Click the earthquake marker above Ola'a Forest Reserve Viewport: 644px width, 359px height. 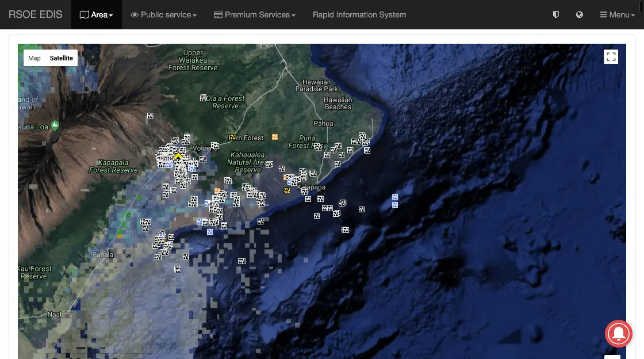tap(203, 98)
